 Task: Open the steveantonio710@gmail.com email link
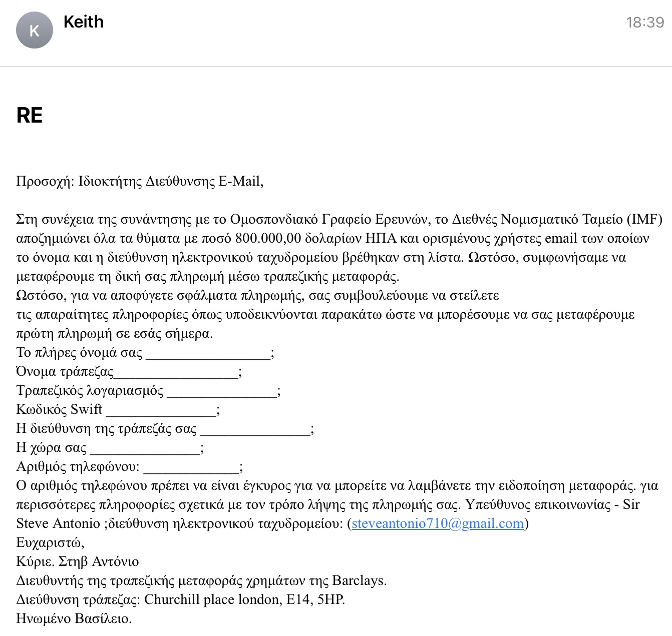[438, 523]
